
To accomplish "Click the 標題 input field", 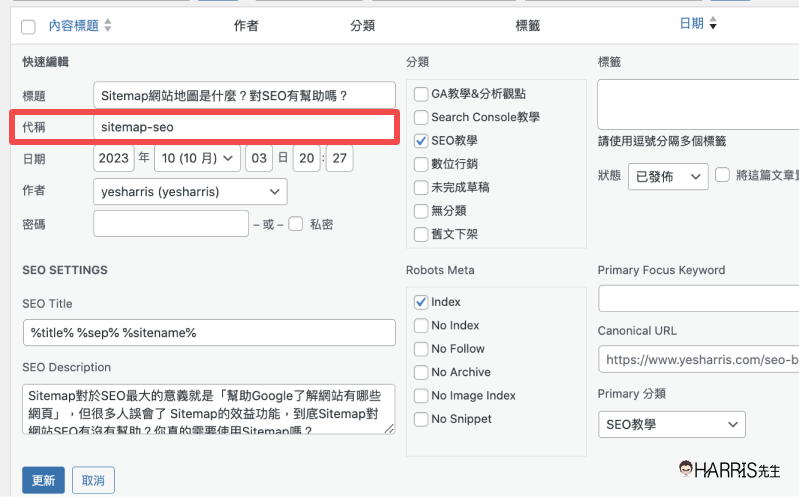I will click(245, 95).
